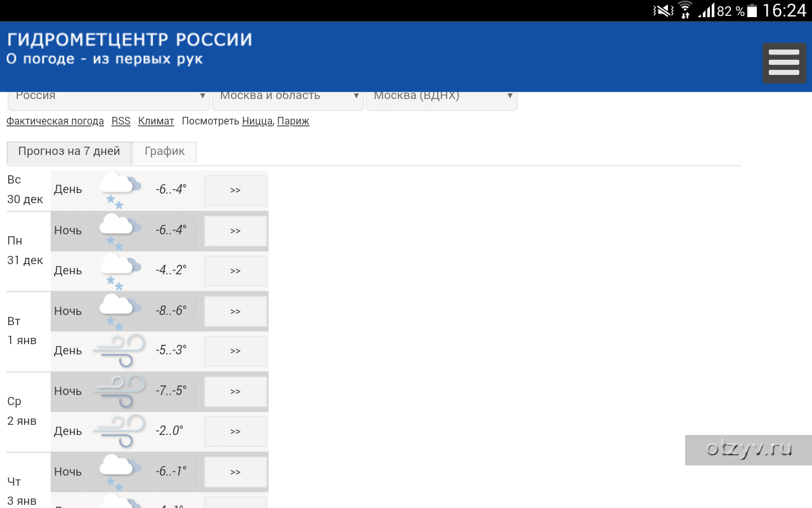
Task: Click the О погоде - из первых рук tagline
Action: point(105,60)
